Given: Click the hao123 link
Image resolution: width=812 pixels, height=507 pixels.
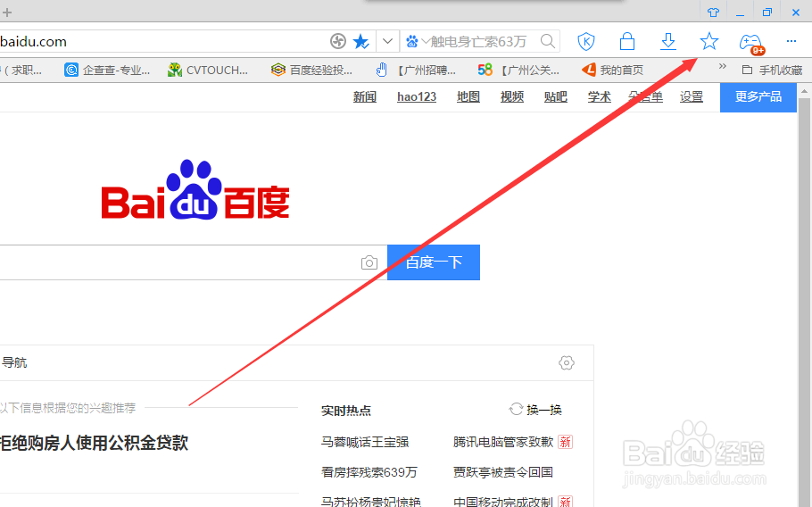Looking at the screenshot, I should [x=417, y=96].
